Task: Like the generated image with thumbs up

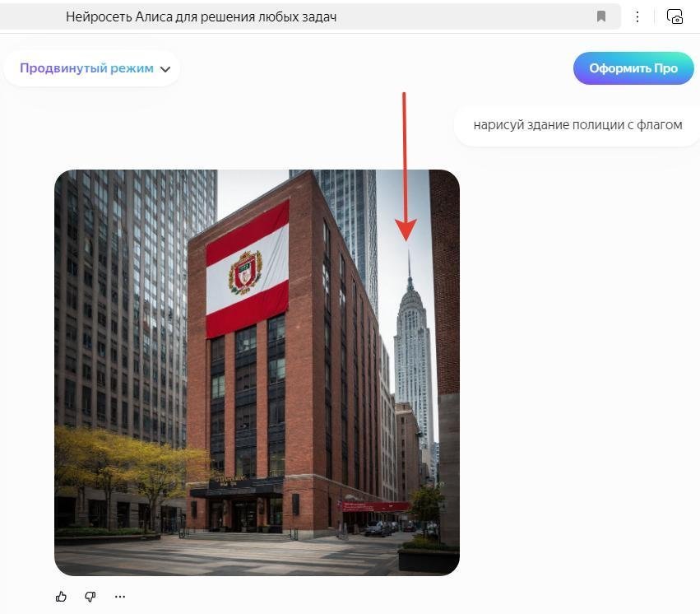Action: 61,597
